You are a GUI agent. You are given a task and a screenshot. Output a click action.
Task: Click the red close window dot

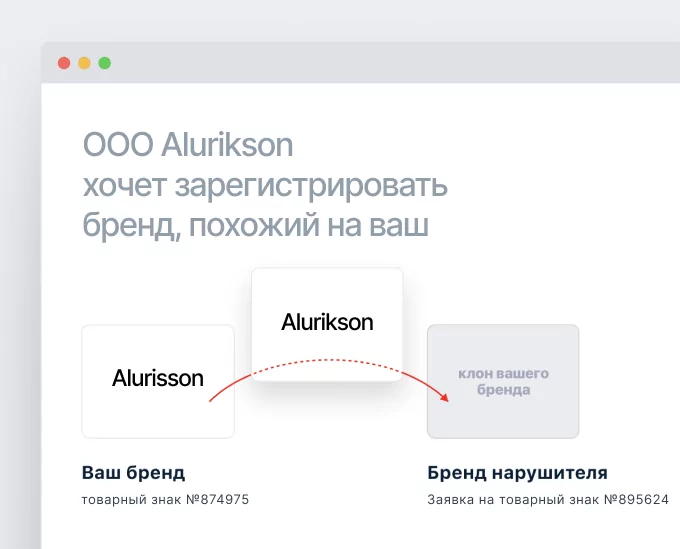click(x=64, y=63)
